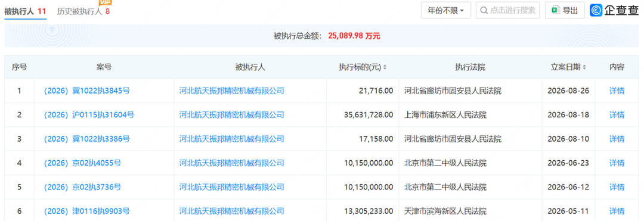Open case (2026) 京02执4055号
Viewport: 644px width, 221px height.
point(82,163)
